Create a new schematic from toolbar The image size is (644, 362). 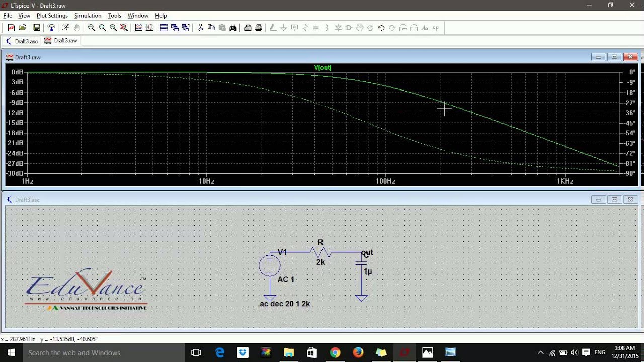tap(11, 28)
